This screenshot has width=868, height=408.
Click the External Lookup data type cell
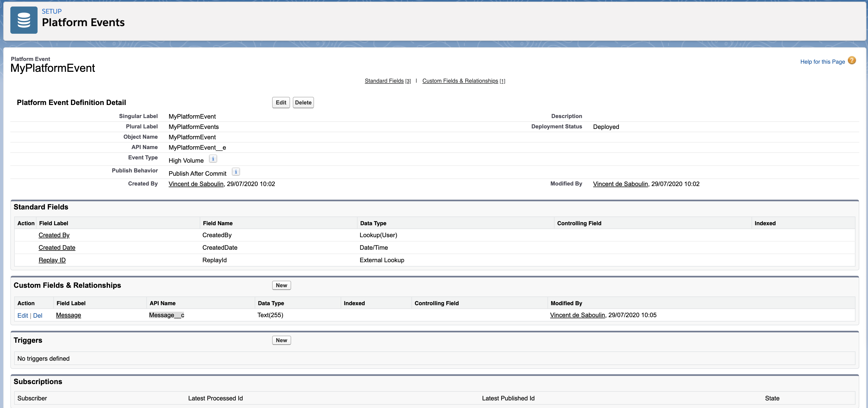click(382, 260)
